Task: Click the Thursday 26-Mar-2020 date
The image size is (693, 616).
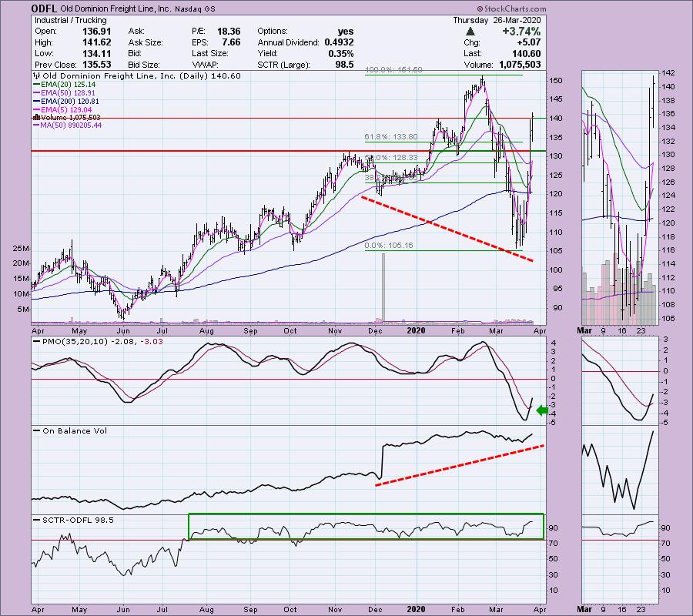Action: [497, 20]
